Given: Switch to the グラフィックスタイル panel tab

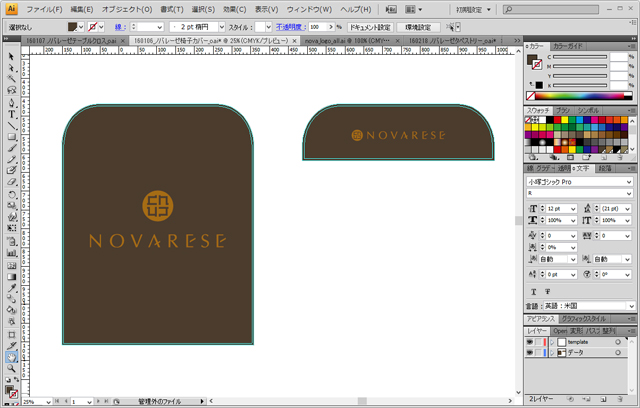Looking at the screenshot, I should (x=583, y=319).
